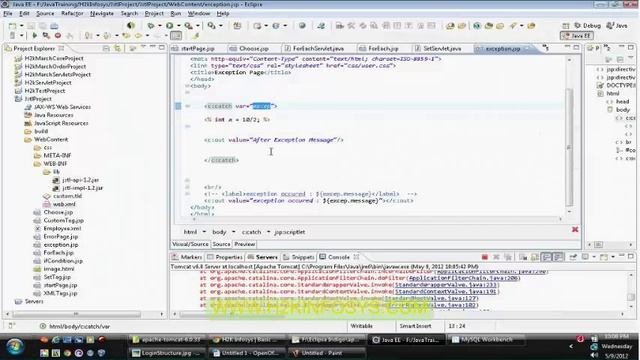
Task: Click the Open Perspective icon
Action: [565, 26]
